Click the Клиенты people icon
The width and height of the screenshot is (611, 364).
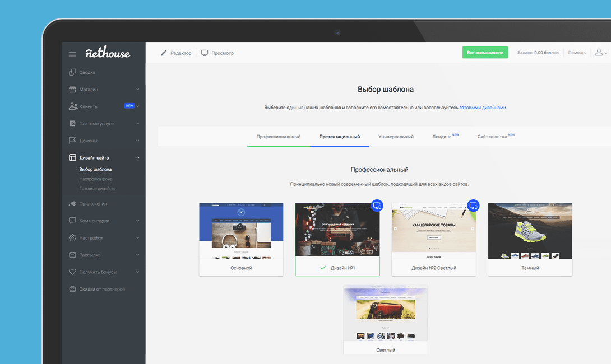73,106
